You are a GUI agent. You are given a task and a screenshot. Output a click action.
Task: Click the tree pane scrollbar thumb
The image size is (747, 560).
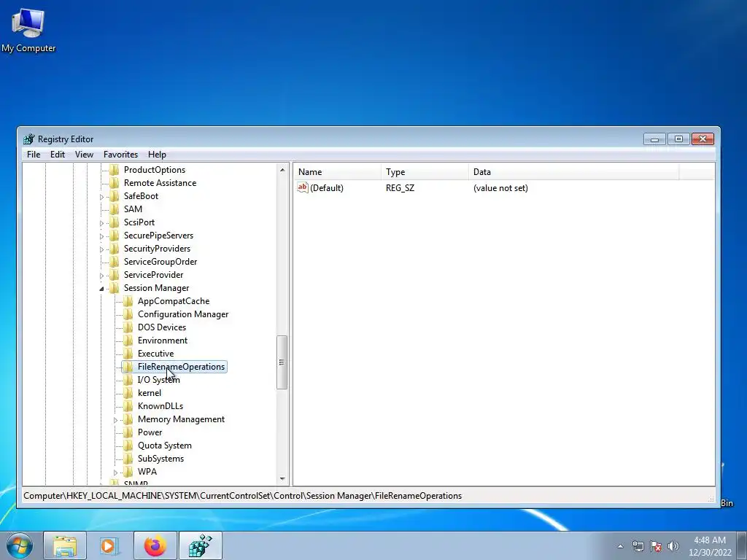(x=282, y=362)
